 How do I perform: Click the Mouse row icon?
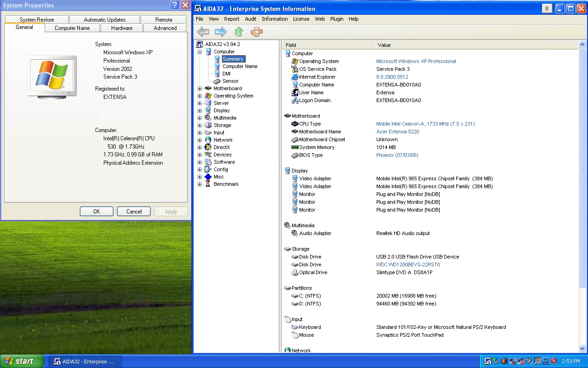pos(295,335)
